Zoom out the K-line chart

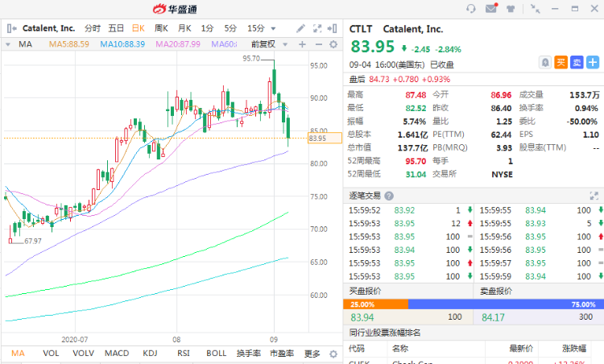point(319,44)
